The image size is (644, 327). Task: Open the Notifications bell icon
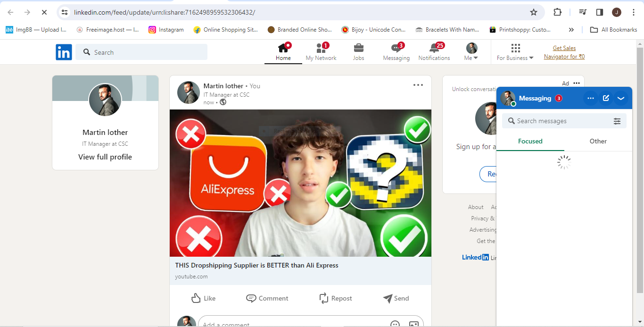click(434, 48)
